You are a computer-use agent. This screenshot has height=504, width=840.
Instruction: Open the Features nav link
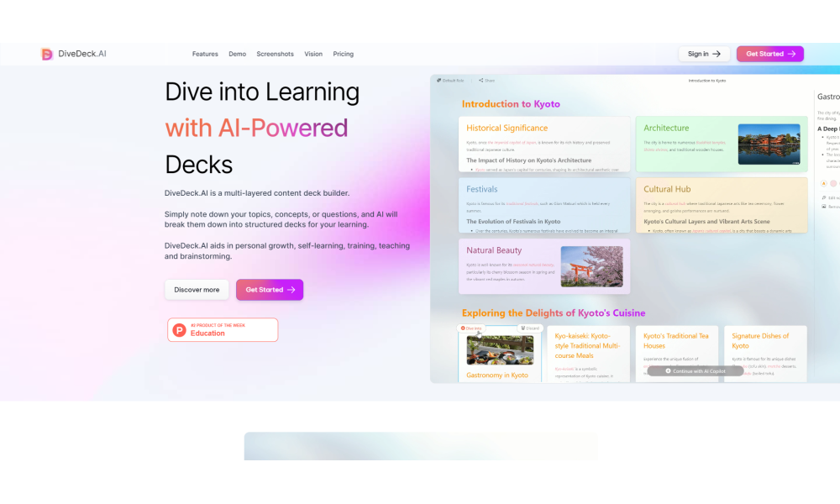pos(205,54)
